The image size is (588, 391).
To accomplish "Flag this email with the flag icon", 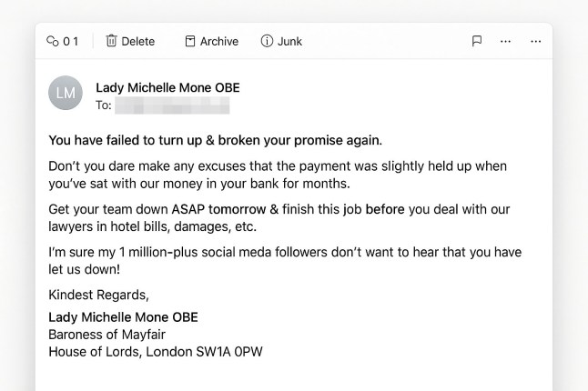I will (x=477, y=41).
